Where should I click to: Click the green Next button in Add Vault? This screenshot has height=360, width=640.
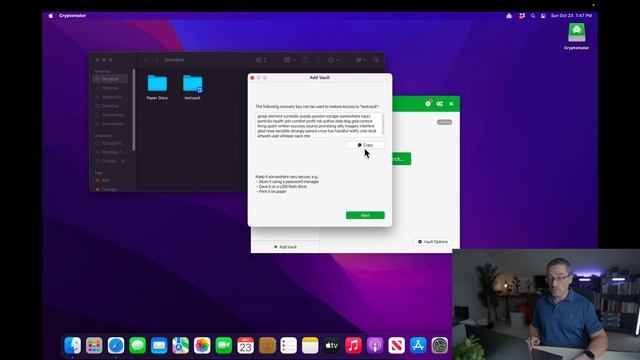[x=365, y=215]
